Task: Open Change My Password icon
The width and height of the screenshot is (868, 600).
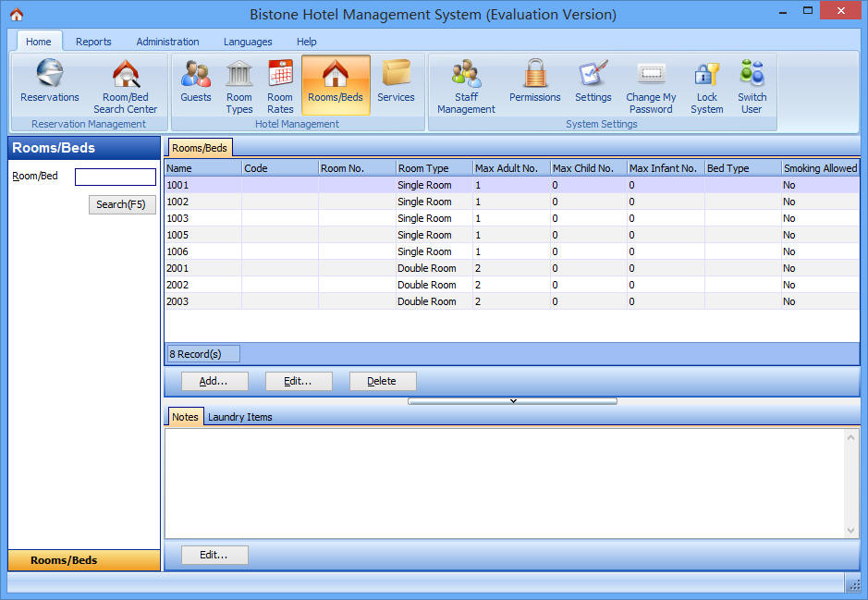Action: [651, 86]
